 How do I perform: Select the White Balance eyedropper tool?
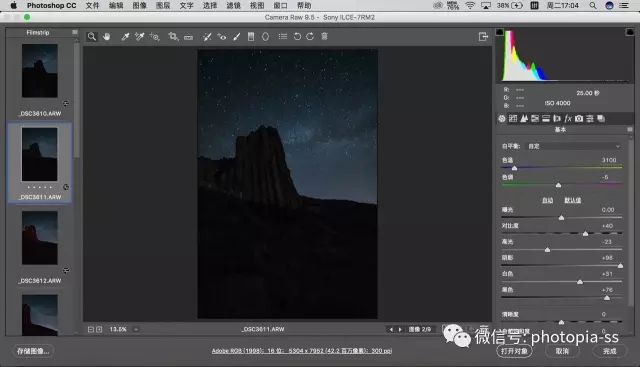point(125,37)
